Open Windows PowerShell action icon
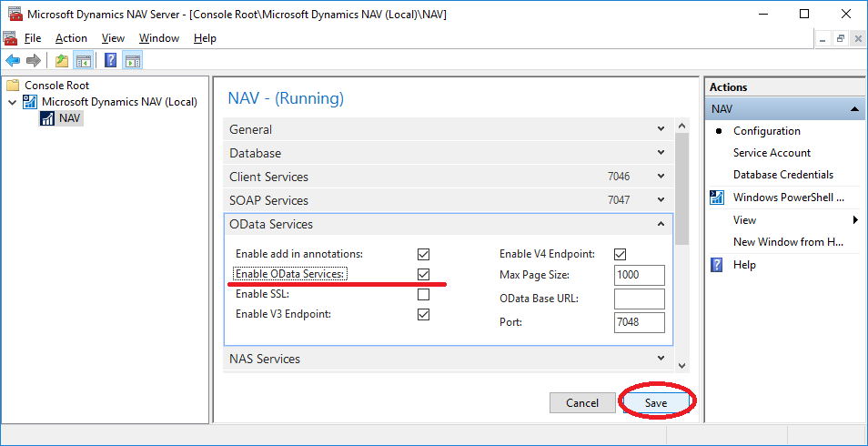 [718, 198]
